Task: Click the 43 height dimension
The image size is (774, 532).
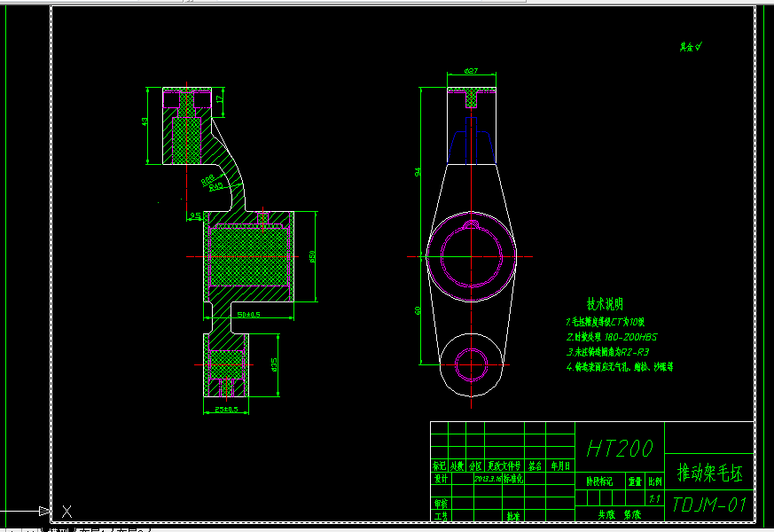Action: [x=145, y=121]
